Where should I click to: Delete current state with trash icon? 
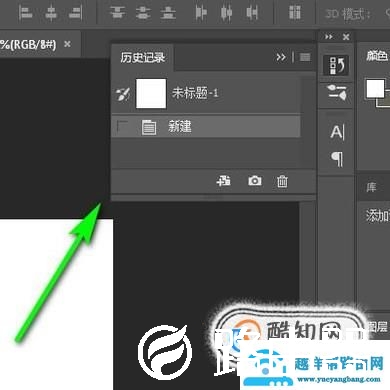click(x=282, y=181)
